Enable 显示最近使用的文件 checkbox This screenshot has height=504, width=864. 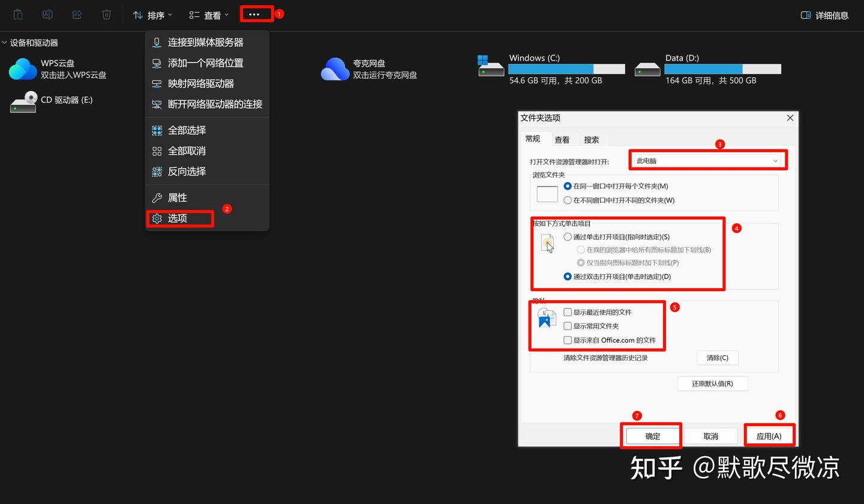click(568, 312)
